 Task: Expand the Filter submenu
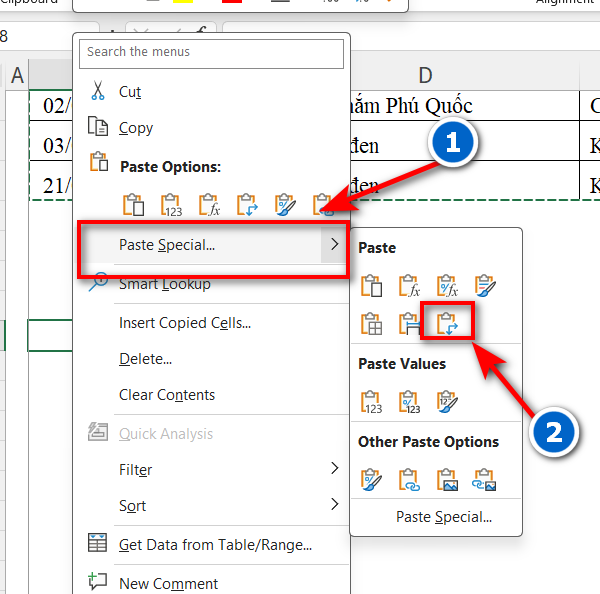click(334, 469)
